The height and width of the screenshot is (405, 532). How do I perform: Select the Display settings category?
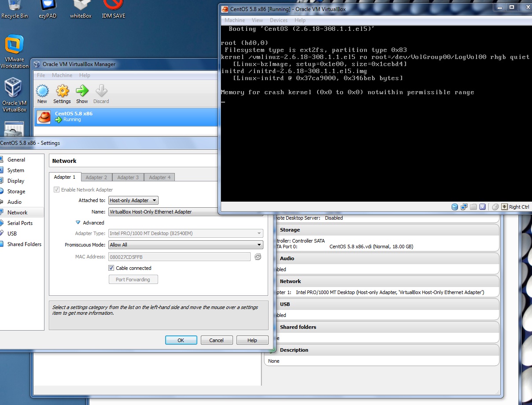click(x=16, y=181)
